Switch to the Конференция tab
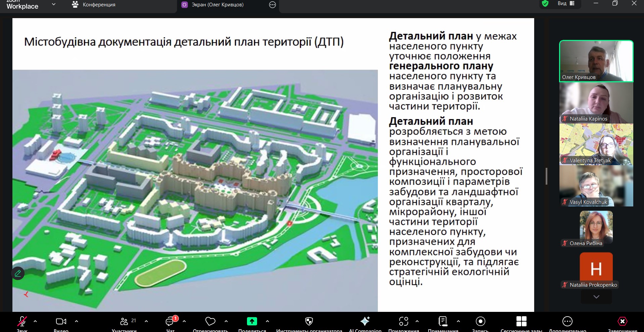Screen dimensions: 644x332 tap(94, 5)
